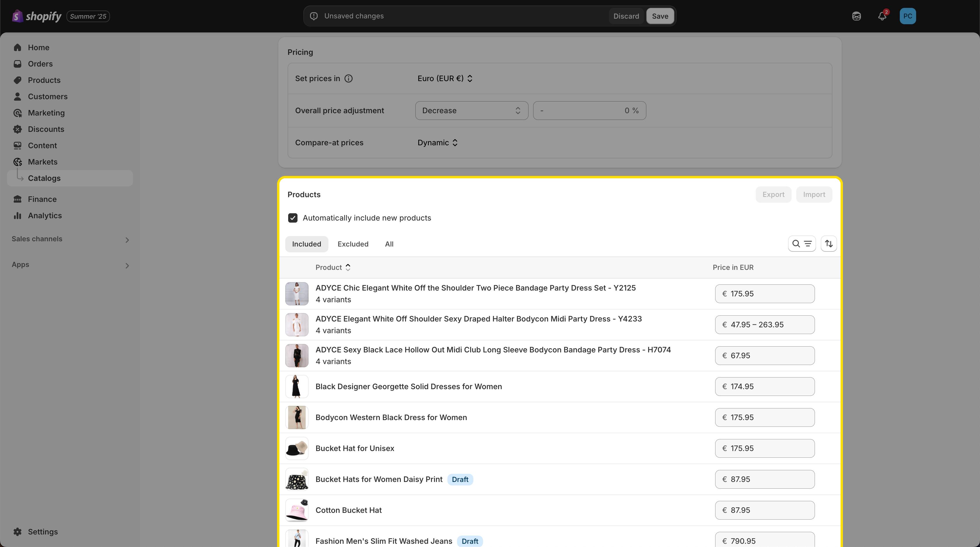This screenshot has height=547, width=980.
Task: Click the Shopify logo
Action: pyautogui.click(x=36, y=16)
